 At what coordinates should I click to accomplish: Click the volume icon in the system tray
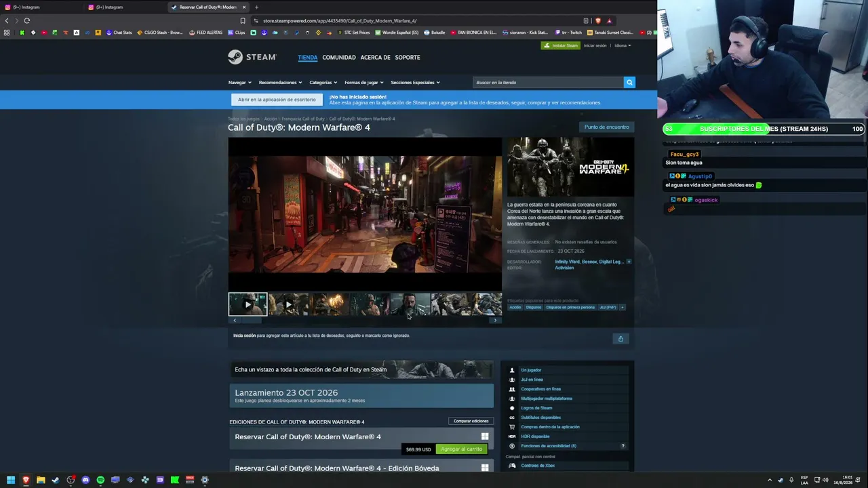tap(825, 480)
